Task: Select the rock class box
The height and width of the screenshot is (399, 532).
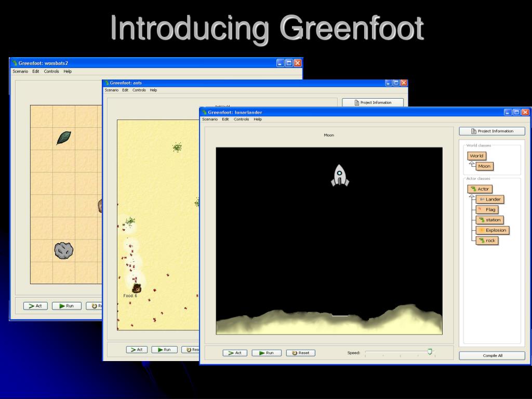Action: [x=487, y=241]
